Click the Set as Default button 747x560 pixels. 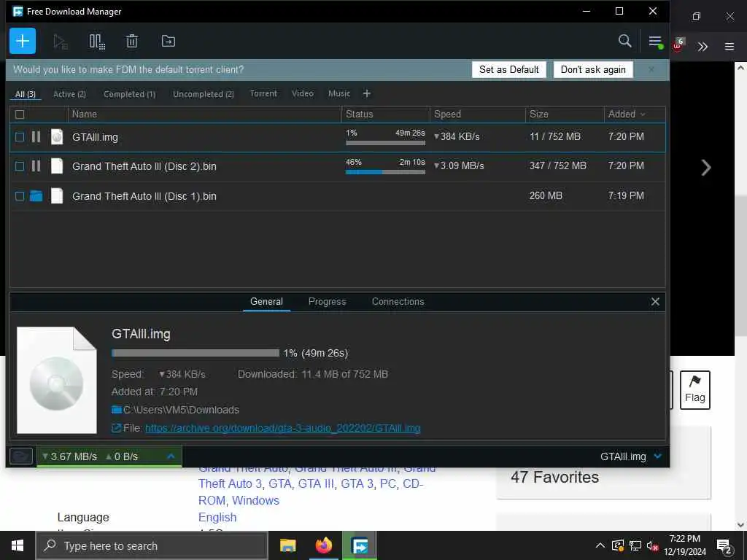point(508,69)
